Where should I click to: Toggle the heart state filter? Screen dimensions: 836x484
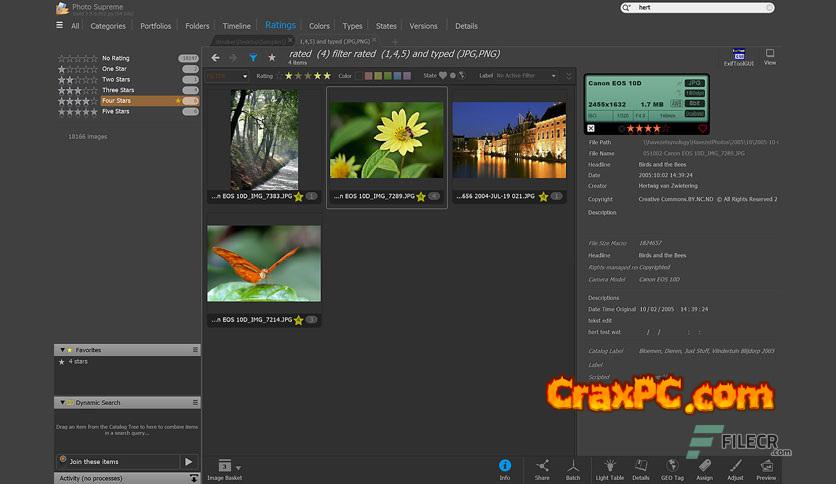[x=442, y=75]
